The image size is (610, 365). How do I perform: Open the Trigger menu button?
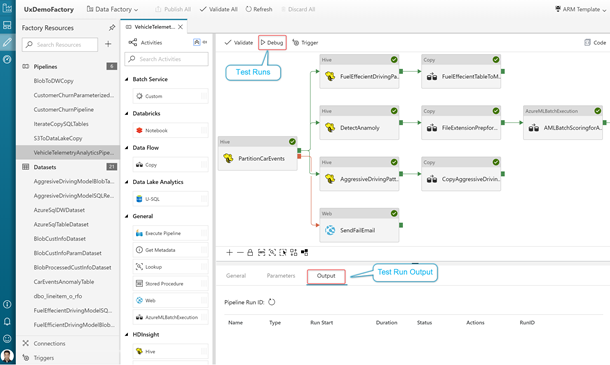[305, 42]
